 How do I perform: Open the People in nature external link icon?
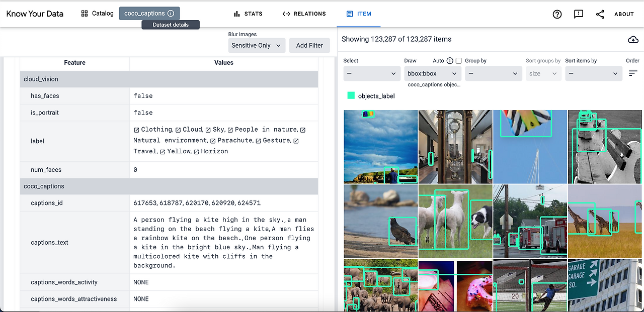[x=230, y=130]
